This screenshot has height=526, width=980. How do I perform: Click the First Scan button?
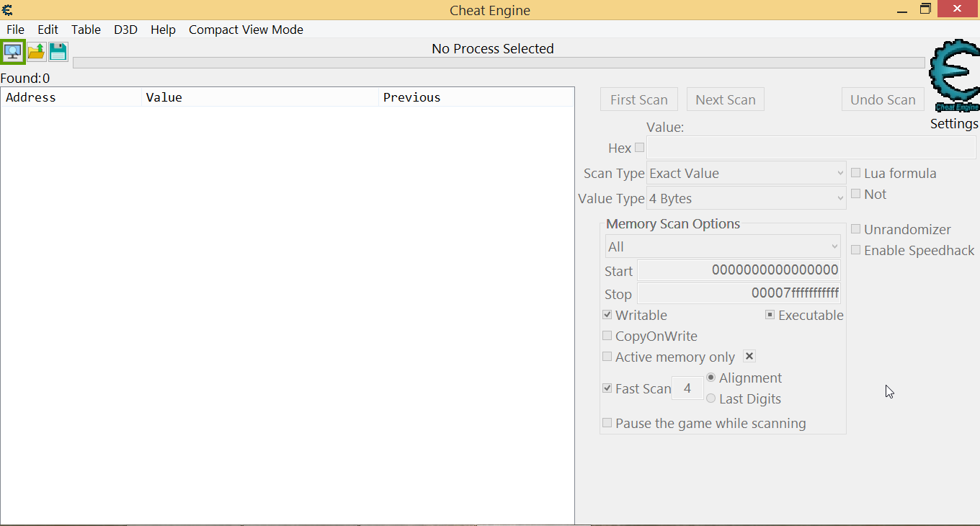coord(638,99)
